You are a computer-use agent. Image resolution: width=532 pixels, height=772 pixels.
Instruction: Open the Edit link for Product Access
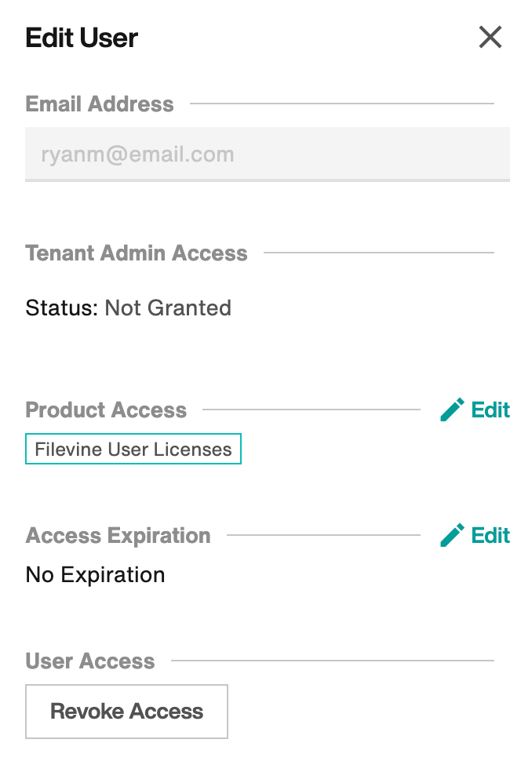[x=490, y=410]
